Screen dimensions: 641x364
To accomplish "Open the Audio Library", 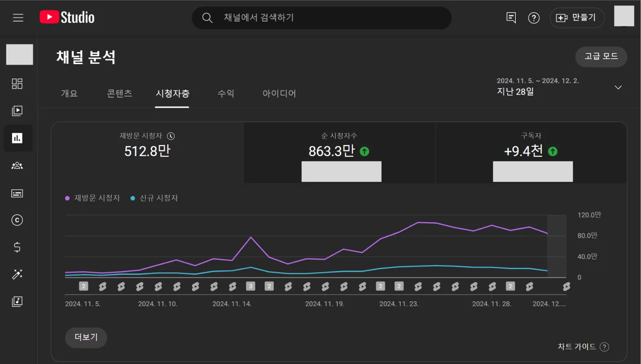I will point(18,302).
